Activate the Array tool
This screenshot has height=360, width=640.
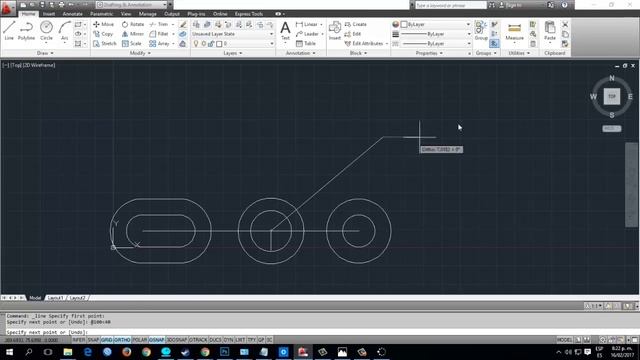[159, 43]
